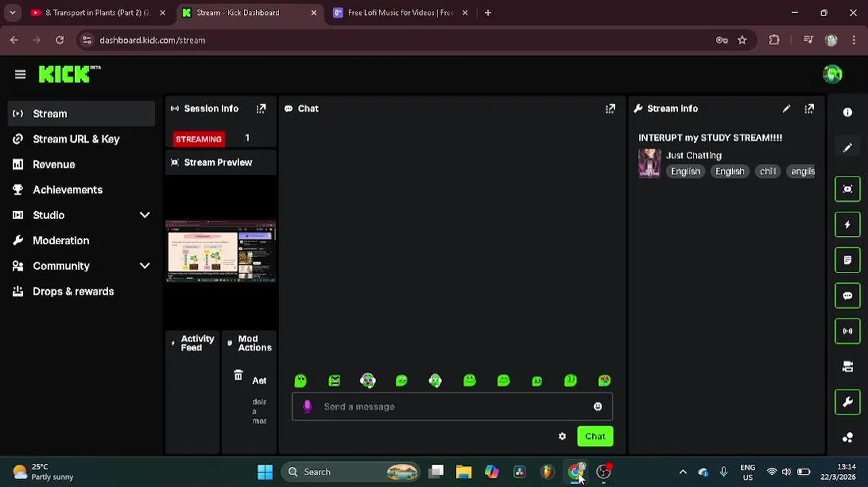Toggle the stream preview widget in the right sidebar
The height and width of the screenshot is (487, 868).
click(847, 189)
